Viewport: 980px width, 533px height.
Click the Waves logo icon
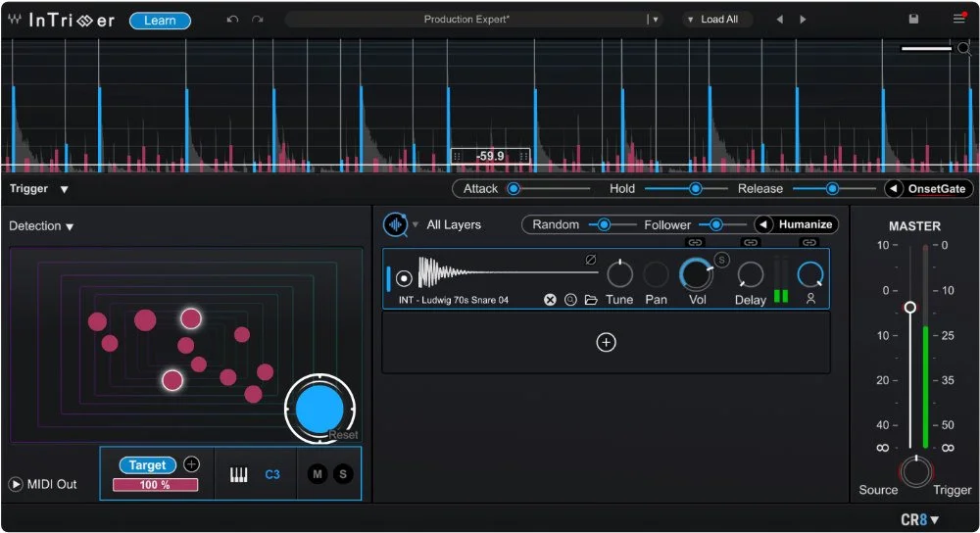click(15, 20)
